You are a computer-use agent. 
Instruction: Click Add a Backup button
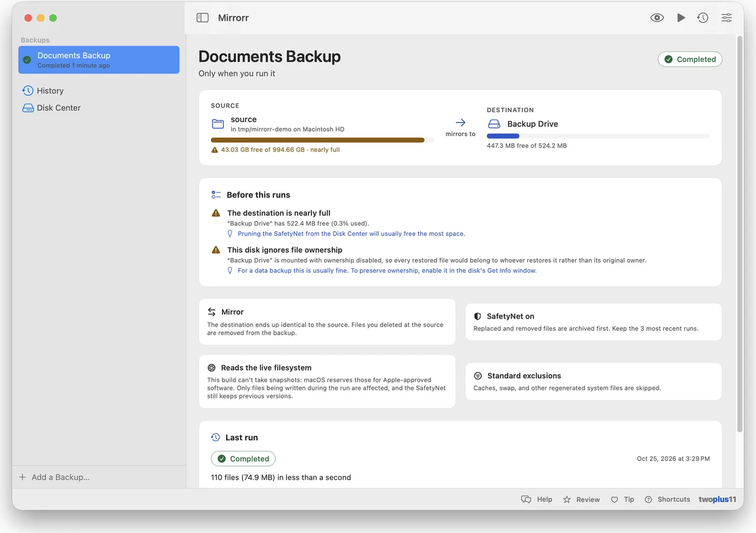point(55,477)
